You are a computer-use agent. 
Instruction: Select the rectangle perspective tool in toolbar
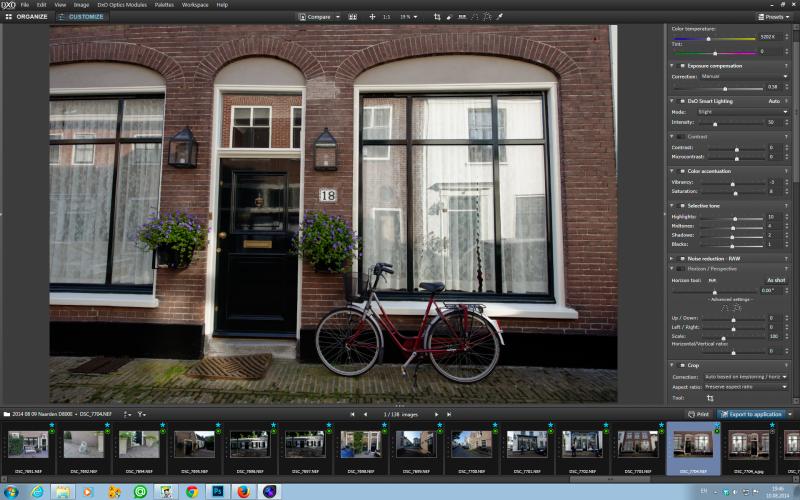(487, 17)
